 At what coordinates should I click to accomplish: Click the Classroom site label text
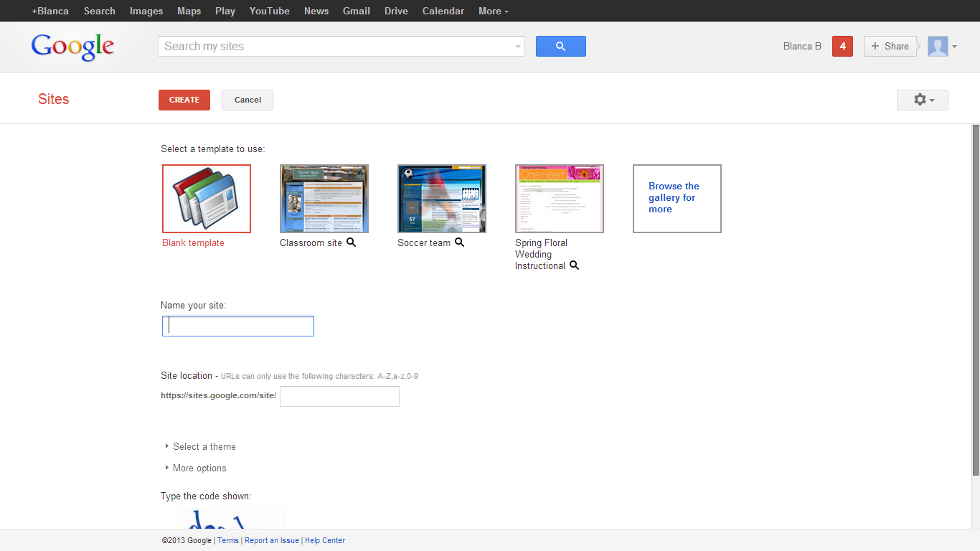[x=311, y=242]
